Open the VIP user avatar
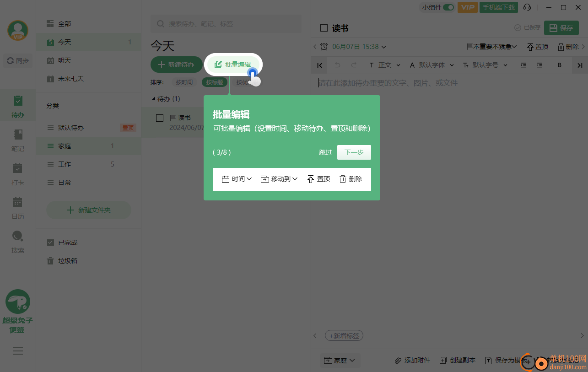Image resolution: width=588 pixels, height=372 pixels. tap(18, 31)
